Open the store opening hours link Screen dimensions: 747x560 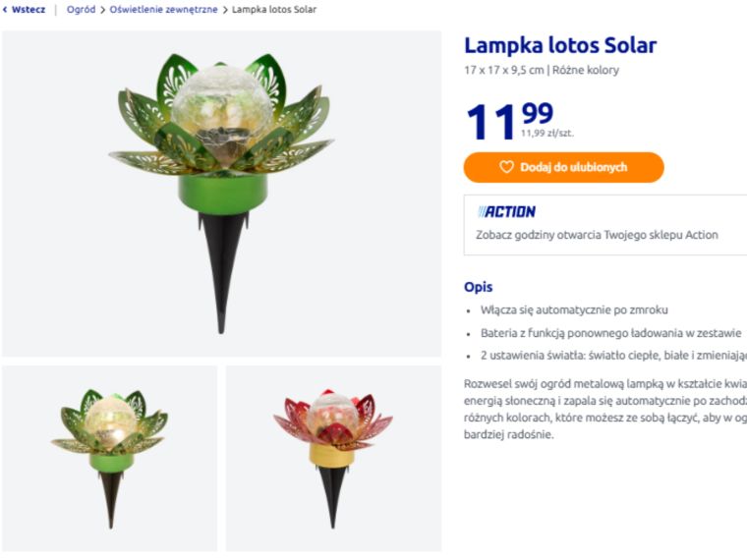tap(597, 235)
